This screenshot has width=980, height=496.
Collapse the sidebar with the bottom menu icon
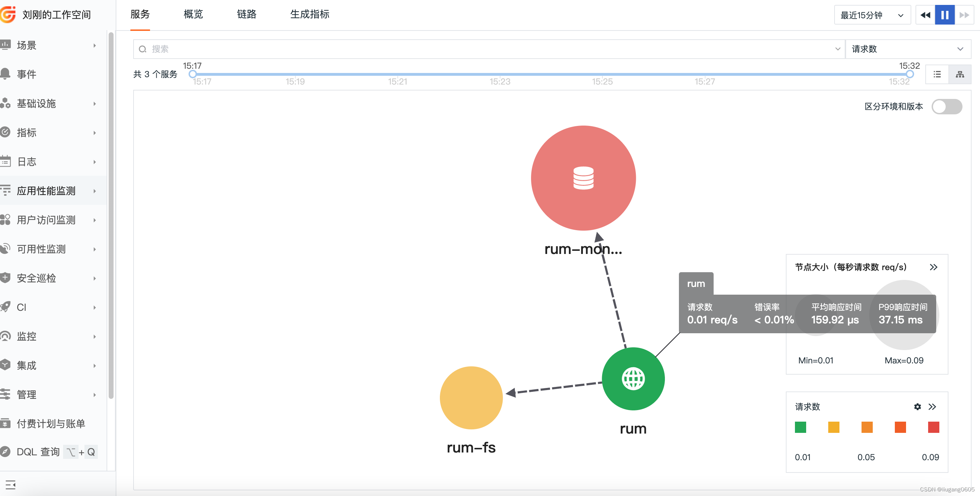tap(11, 484)
